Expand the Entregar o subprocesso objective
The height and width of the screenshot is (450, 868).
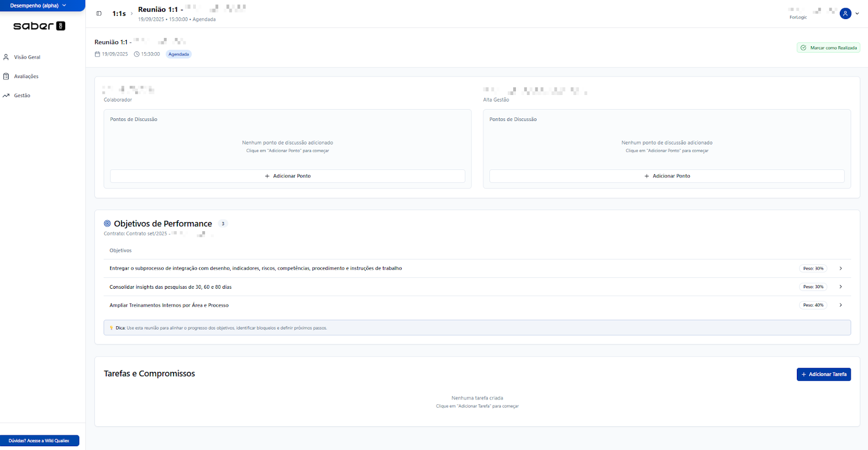(x=840, y=269)
